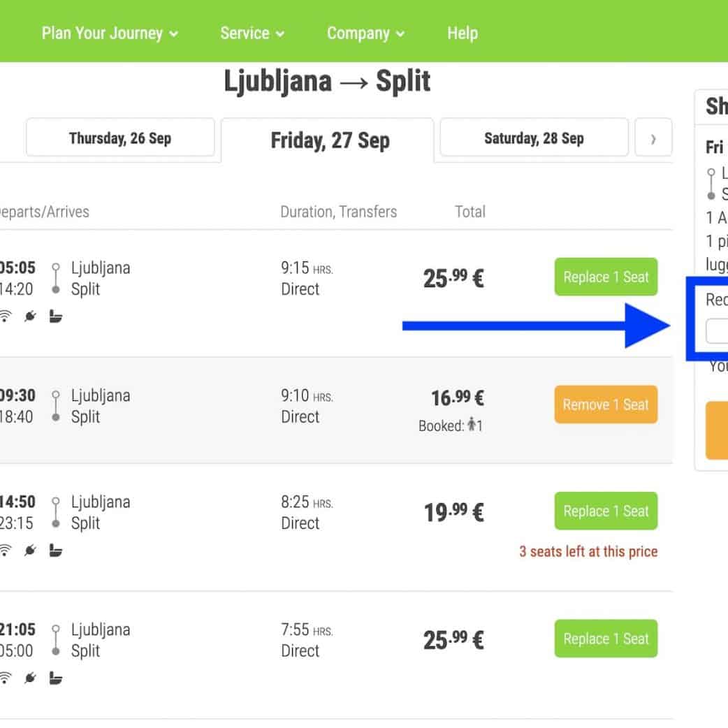
Task: Expand the Company dropdown menu
Action: click(x=365, y=33)
